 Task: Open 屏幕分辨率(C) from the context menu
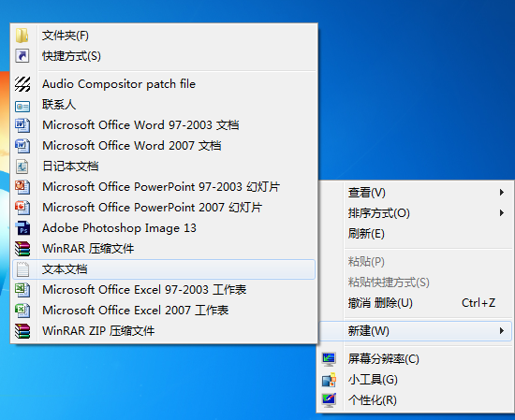coord(415,359)
